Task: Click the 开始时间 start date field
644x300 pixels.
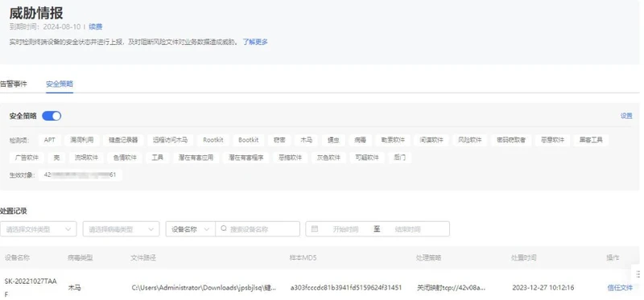Action: [345, 229]
